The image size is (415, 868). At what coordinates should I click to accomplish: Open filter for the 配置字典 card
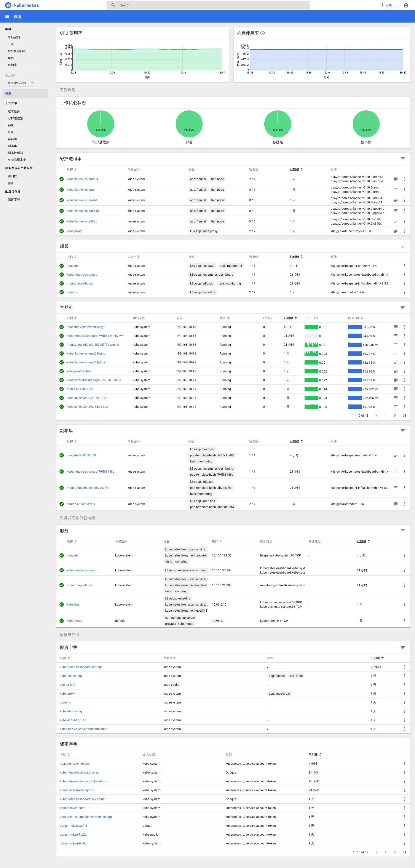[402, 648]
